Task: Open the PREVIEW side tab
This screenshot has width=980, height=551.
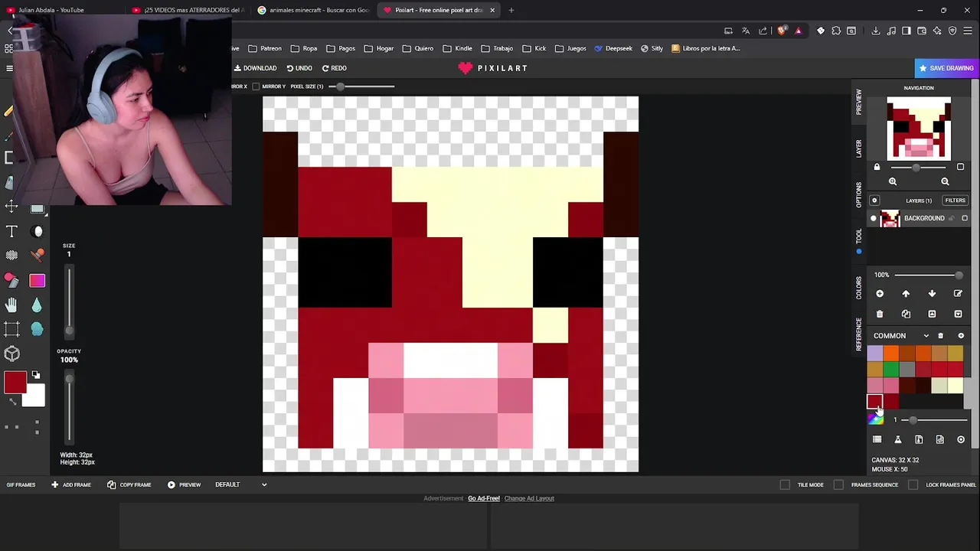Action: point(858,102)
